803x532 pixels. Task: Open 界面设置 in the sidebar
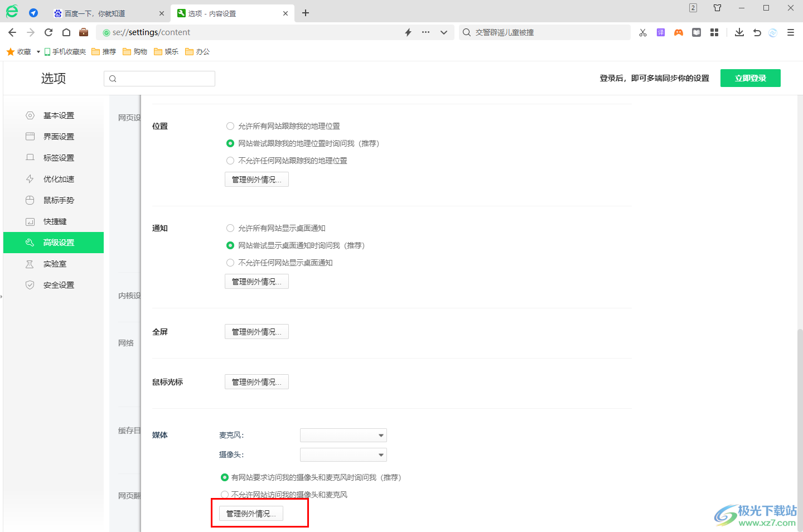coord(54,137)
